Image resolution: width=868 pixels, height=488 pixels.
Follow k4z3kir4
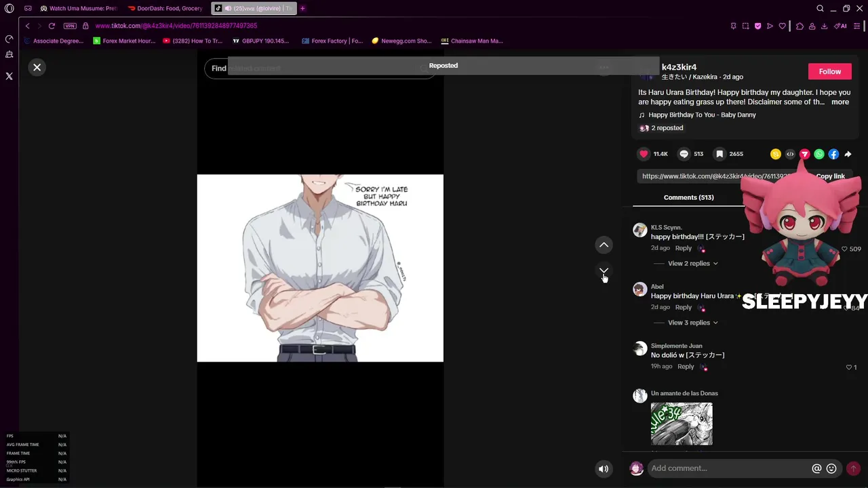pyautogui.click(x=829, y=71)
